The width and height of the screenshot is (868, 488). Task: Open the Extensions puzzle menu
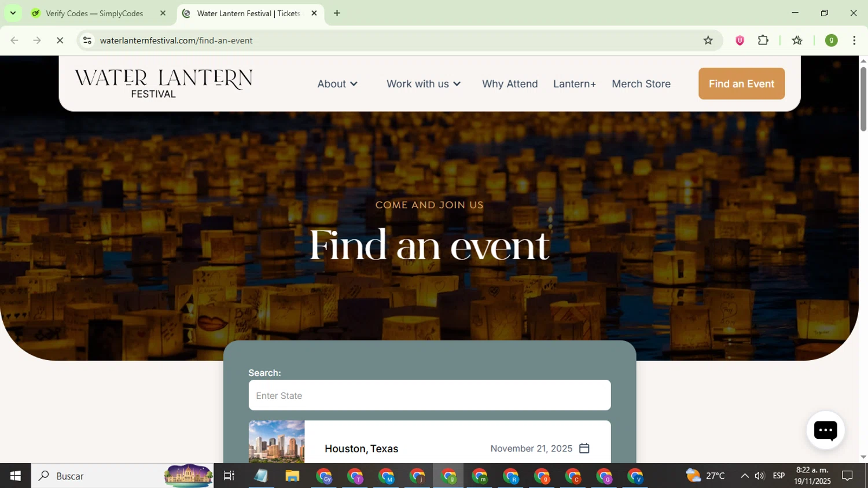click(763, 41)
